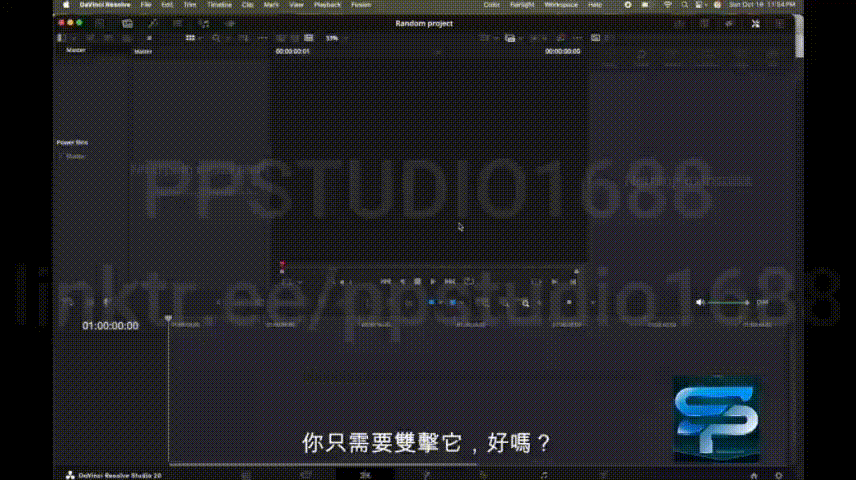Switch to the Edit page
The image size is (856, 480).
pos(365,475)
